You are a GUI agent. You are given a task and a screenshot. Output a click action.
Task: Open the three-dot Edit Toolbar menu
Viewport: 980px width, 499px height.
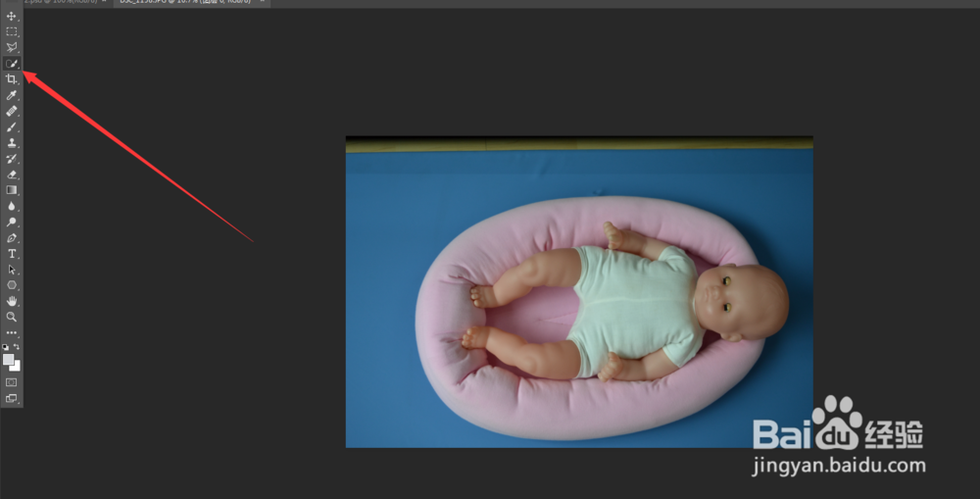coord(11,332)
